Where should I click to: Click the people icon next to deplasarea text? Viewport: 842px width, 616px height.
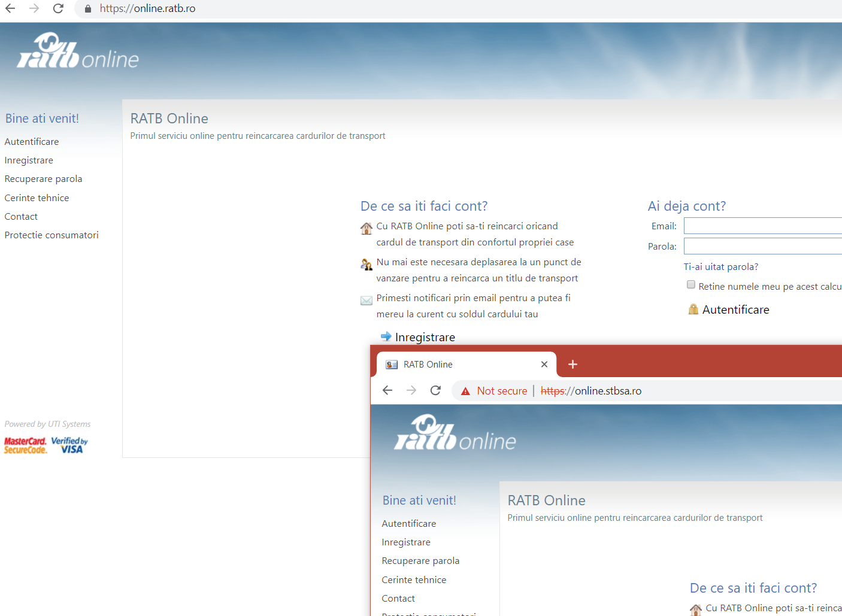point(367,264)
